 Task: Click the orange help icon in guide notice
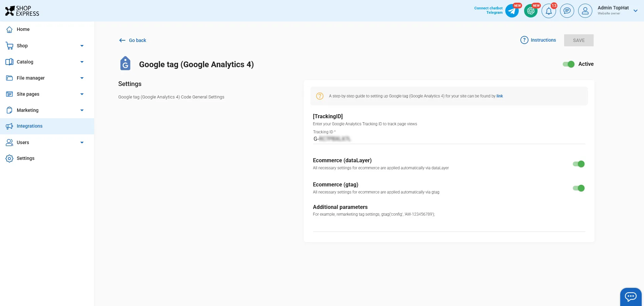coord(320,96)
